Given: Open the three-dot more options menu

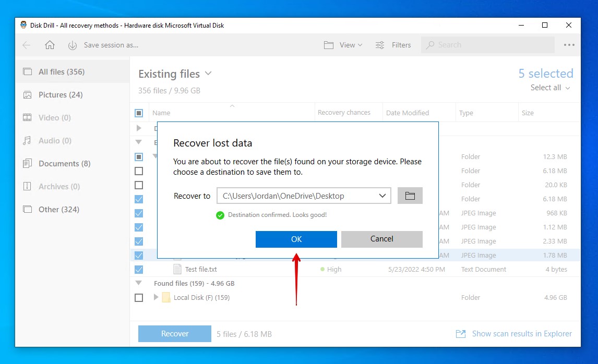Looking at the screenshot, I should click(x=569, y=45).
